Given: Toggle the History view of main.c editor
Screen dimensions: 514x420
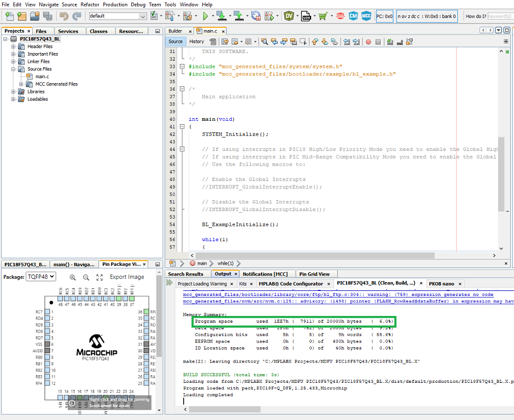Looking at the screenshot, I should tap(196, 42).
